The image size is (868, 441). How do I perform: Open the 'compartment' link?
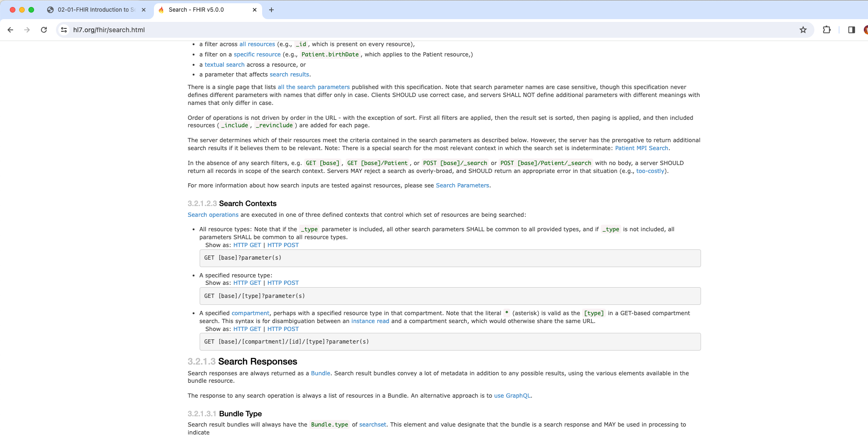[x=250, y=313]
